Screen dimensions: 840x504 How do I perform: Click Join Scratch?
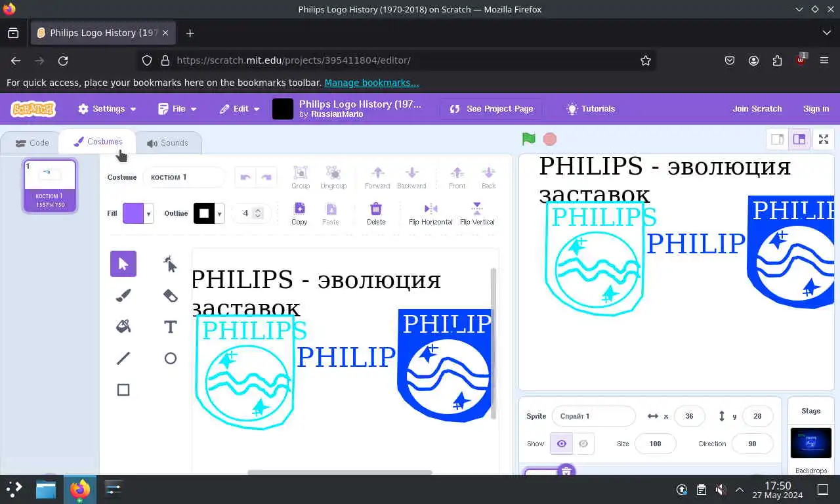pyautogui.click(x=757, y=109)
